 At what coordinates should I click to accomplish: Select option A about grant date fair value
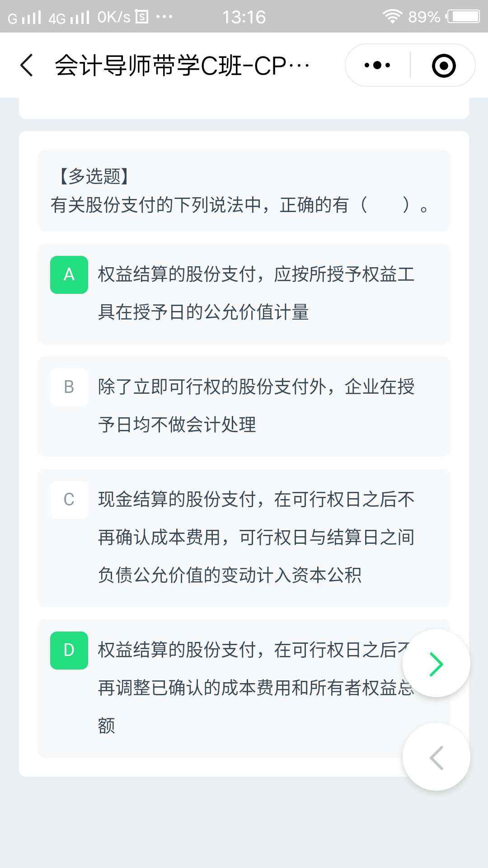pyautogui.click(x=244, y=292)
